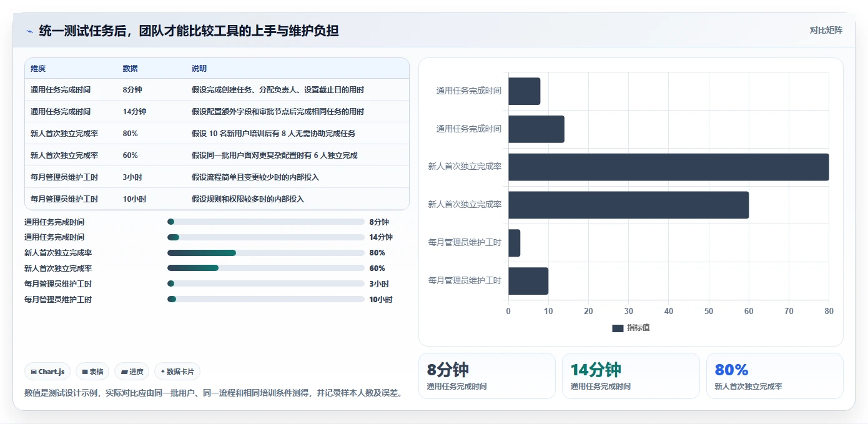Image resolution: width=868 pixels, height=424 pixels.
Task: Click the 14分钟 cell in the table
Action: tap(134, 112)
